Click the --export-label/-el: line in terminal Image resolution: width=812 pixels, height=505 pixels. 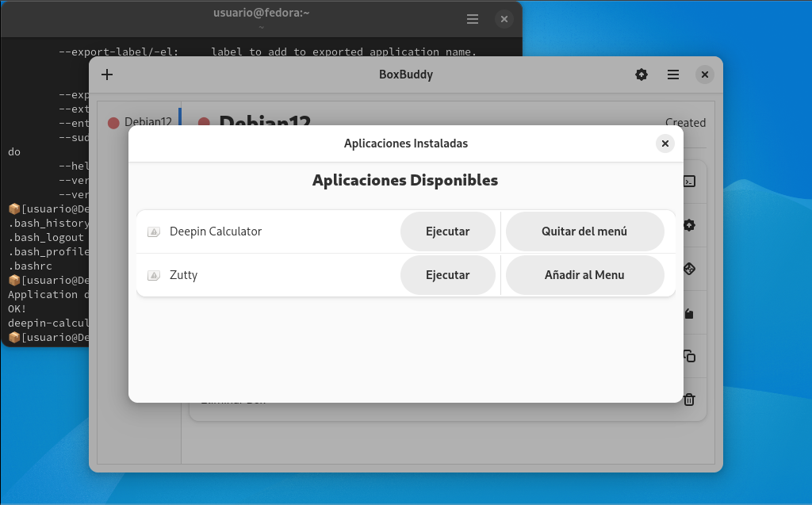(267, 52)
